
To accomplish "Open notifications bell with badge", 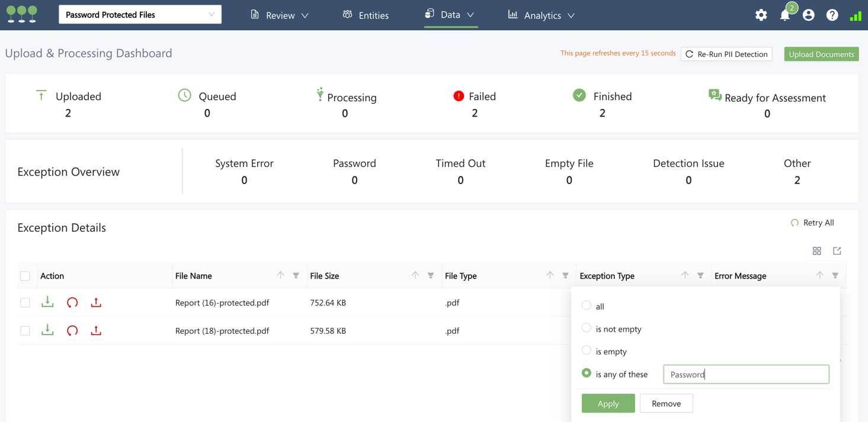I will pyautogui.click(x=785, y=15).
